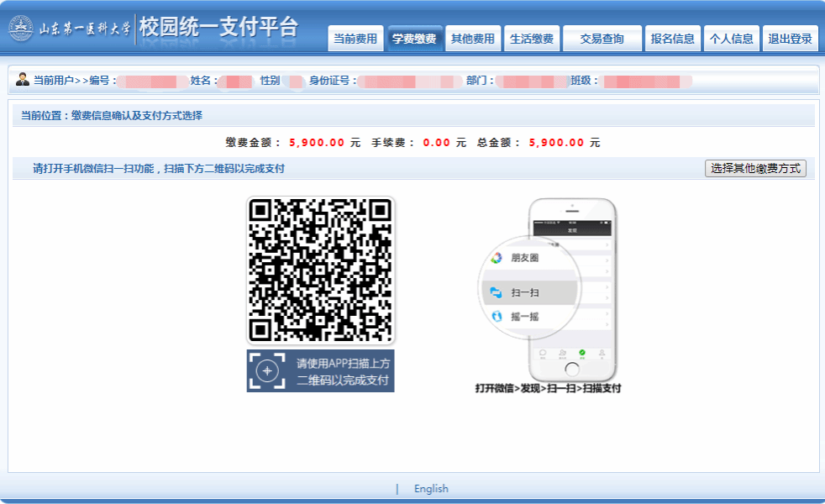This screenshot has width=825, height=504.
Task: Open the 当前费用 tab
Action: pyautogui.click(x=355, y=39)
